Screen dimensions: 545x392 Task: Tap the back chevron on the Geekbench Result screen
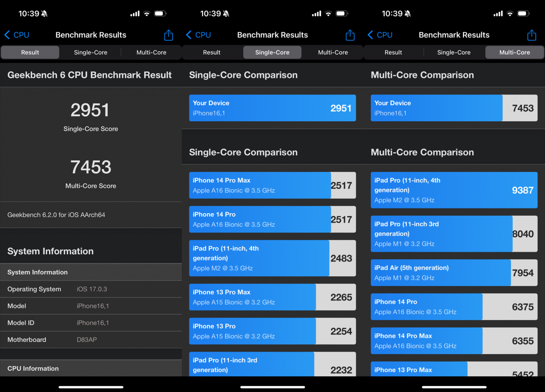7,35
